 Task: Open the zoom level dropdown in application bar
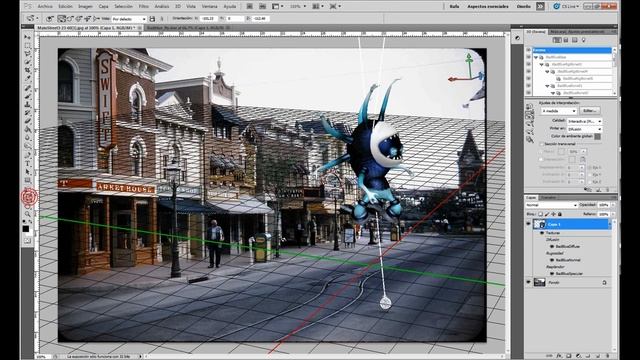[297, 7]
